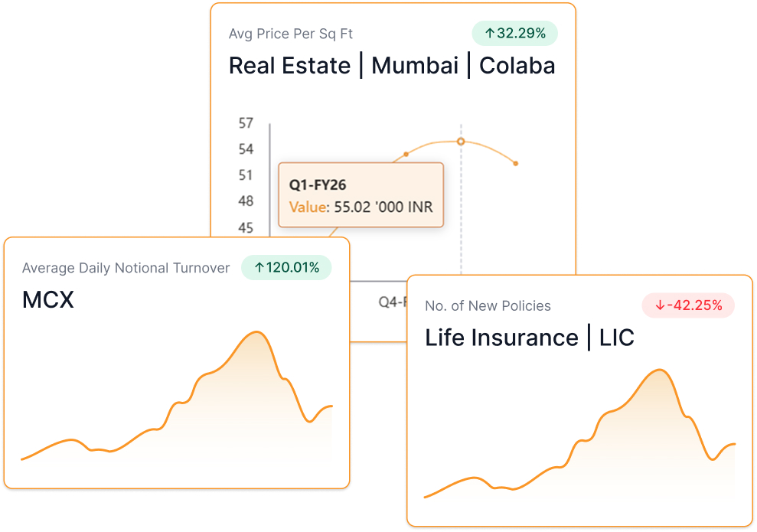This screenshot has height=532, width=757.
Task: Click the green 120.01% change badge
Action: pos(286,268)
